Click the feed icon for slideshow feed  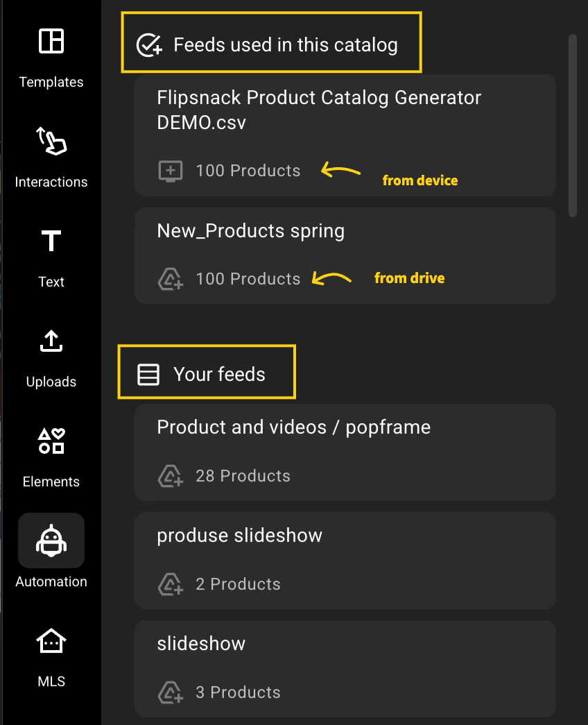(x=171, y=692)
